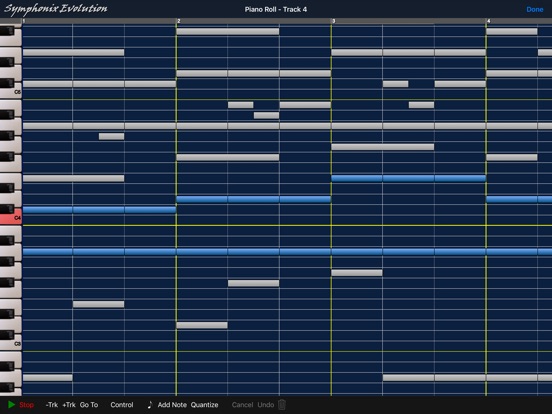Open the Go To option
The width and height of the screenshot is (552, 414).
[x=89, y=405]
